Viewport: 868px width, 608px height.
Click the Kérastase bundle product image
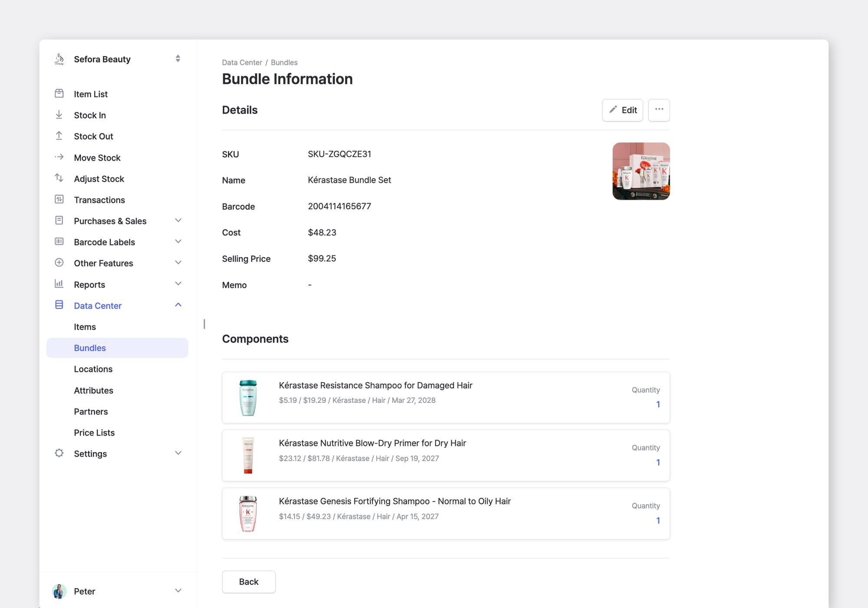641,171
